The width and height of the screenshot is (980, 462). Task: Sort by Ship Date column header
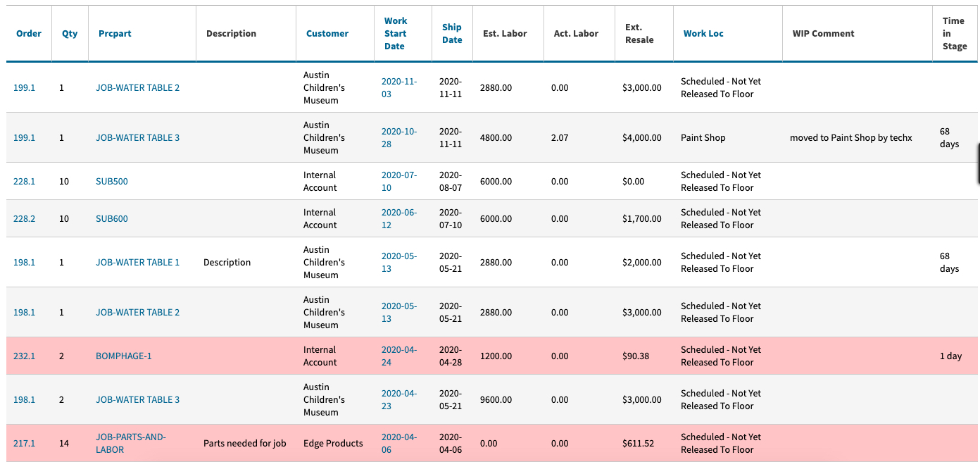click(451, 32)
